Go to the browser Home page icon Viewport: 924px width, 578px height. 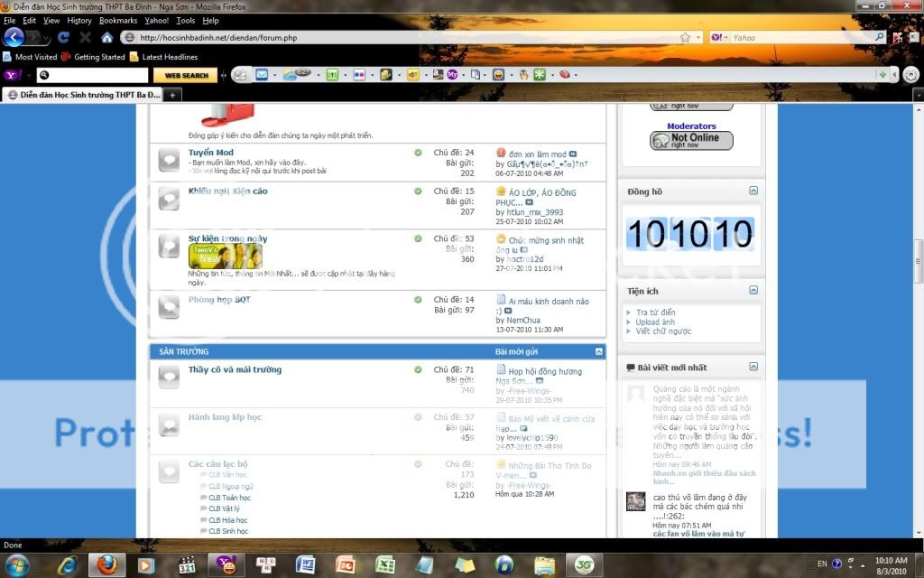tap(106, 38)
